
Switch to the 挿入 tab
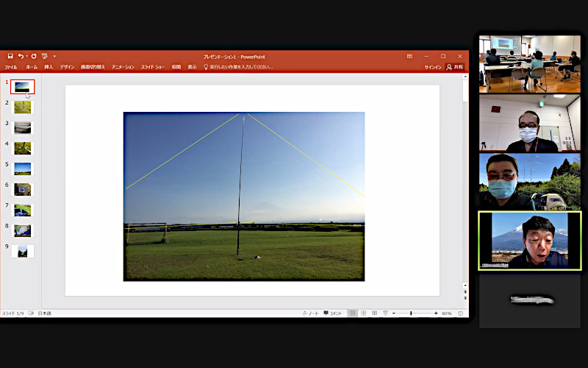tap(49, 67)
